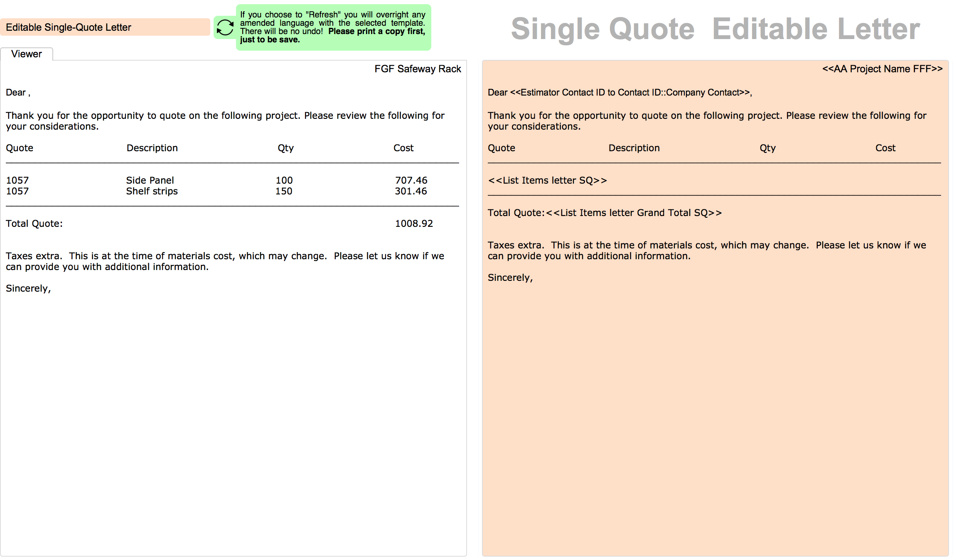Click the Estimator Contact merge field line

620,92
